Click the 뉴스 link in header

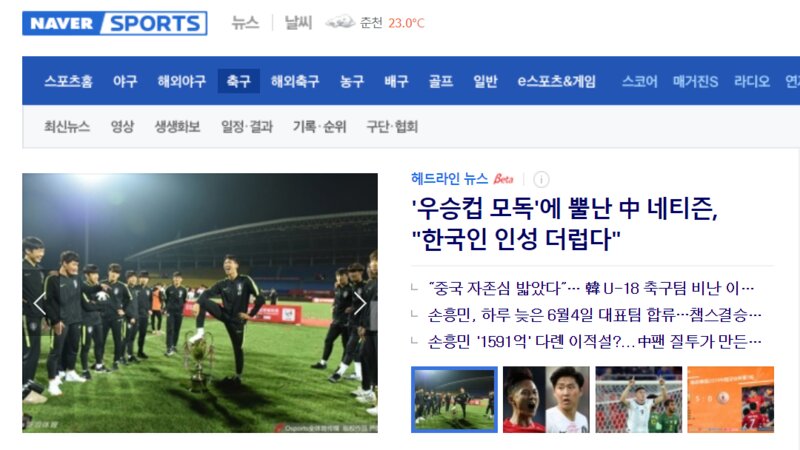[x=245, y=23]
